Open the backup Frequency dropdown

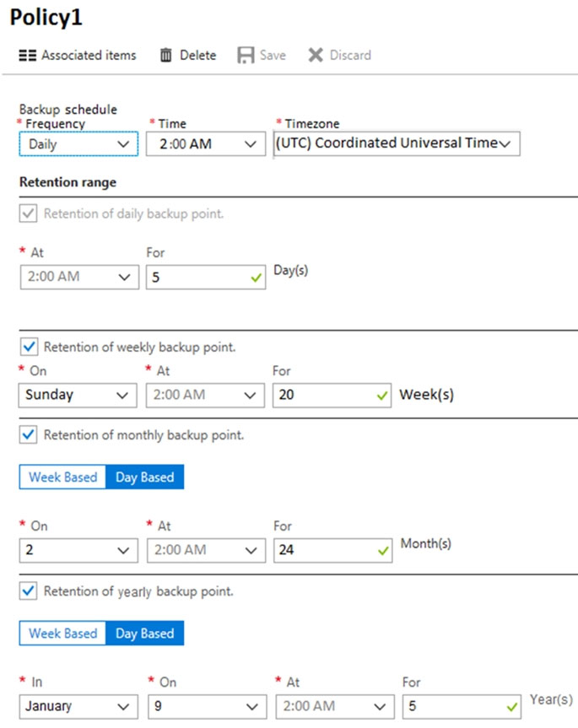pos(78,144)
